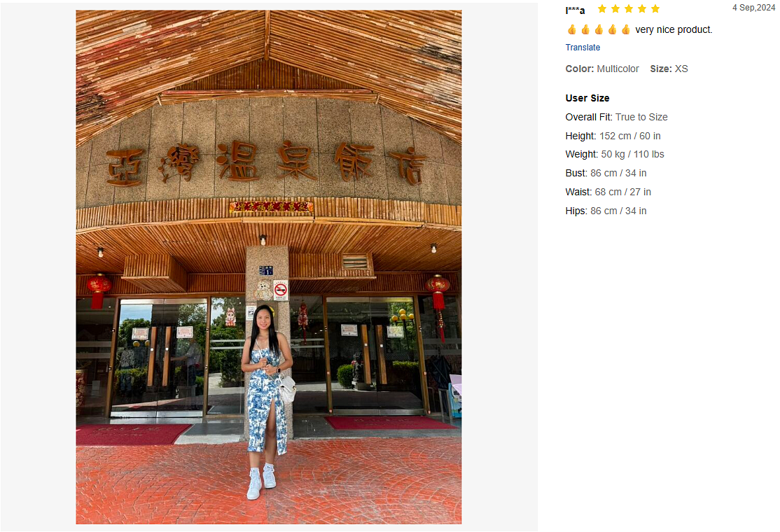Click the Color: Multicolor attribute
Viewport: 780px width, 532px height.
[x=602, y=69]
